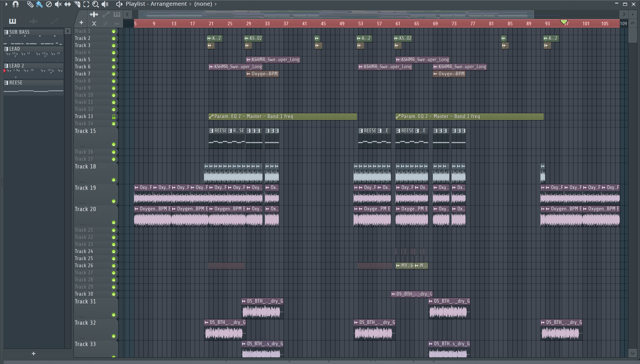Select the zoom tool
This screenshot has width=640, height=364.
tap(95, 4)
